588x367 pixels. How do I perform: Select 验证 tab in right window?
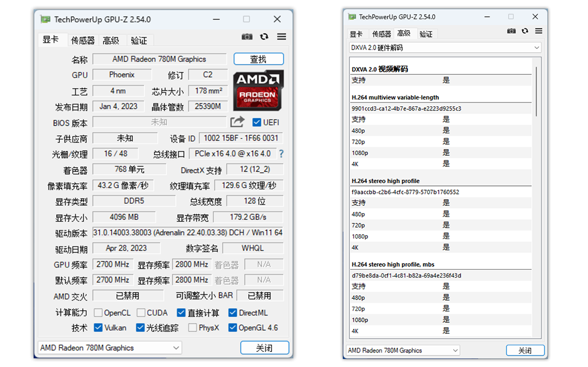pyautogui.click(x=426, y=34)
